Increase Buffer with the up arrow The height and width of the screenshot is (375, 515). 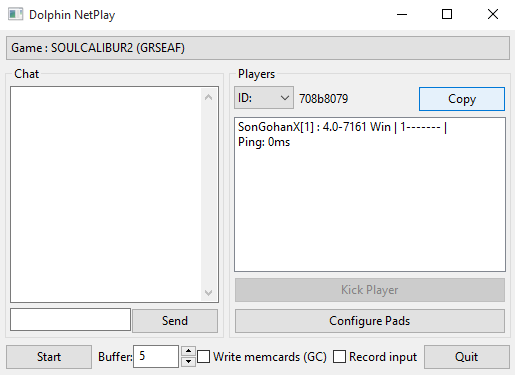tap(188, 351)
